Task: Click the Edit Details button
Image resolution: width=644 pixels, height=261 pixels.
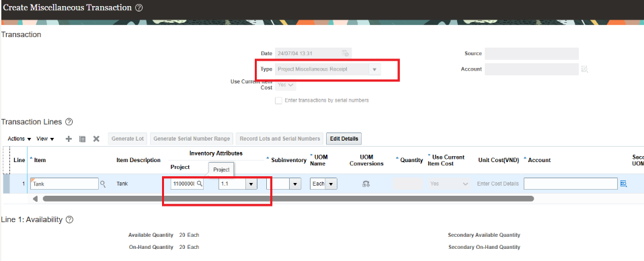Action: (344, 139)
